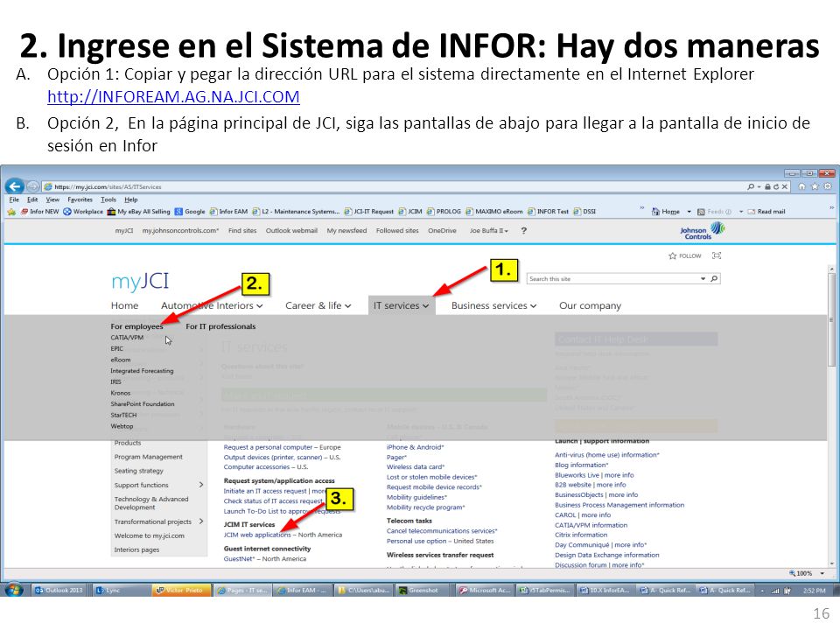Expand the Transformational projects sidebar arrow

[201, 521]
